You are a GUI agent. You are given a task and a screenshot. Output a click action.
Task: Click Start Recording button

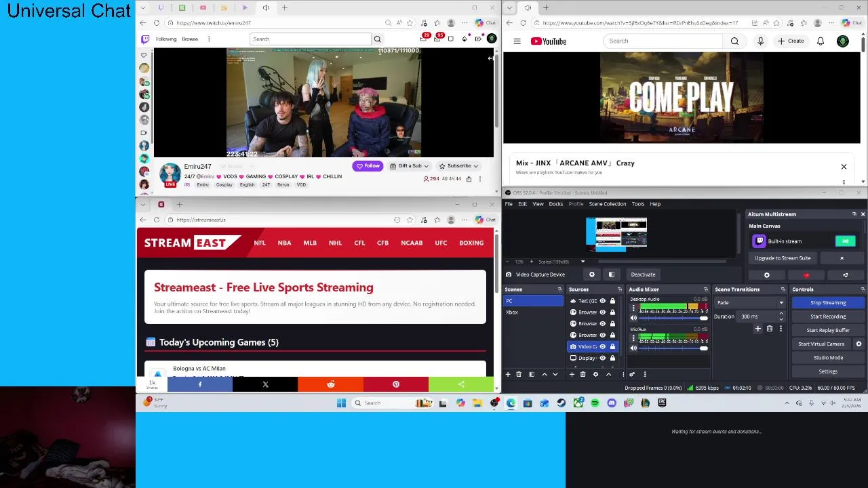(828, 317)
